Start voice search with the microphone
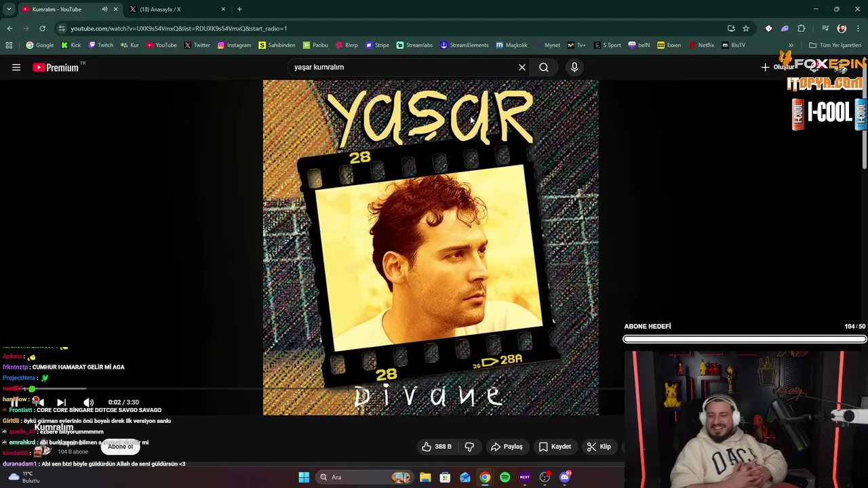 [x=574, y=67]
